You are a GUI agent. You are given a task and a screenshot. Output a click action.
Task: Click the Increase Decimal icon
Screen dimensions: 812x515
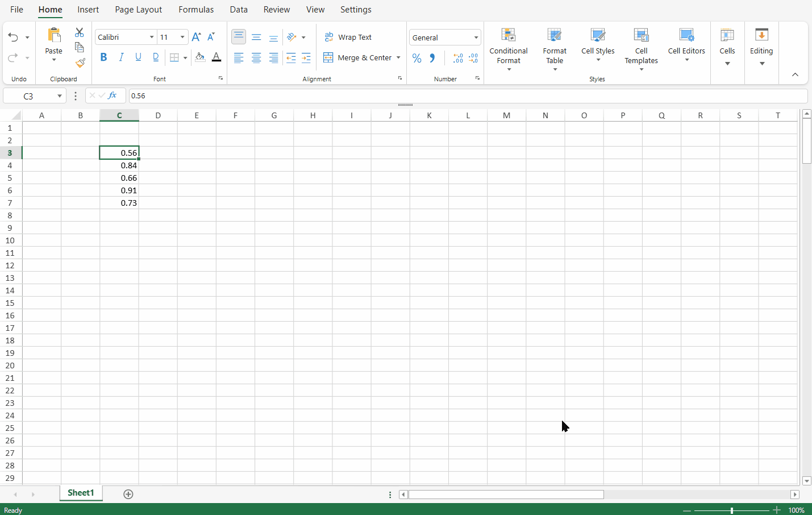pyautogui.click(x=458, y=58)
